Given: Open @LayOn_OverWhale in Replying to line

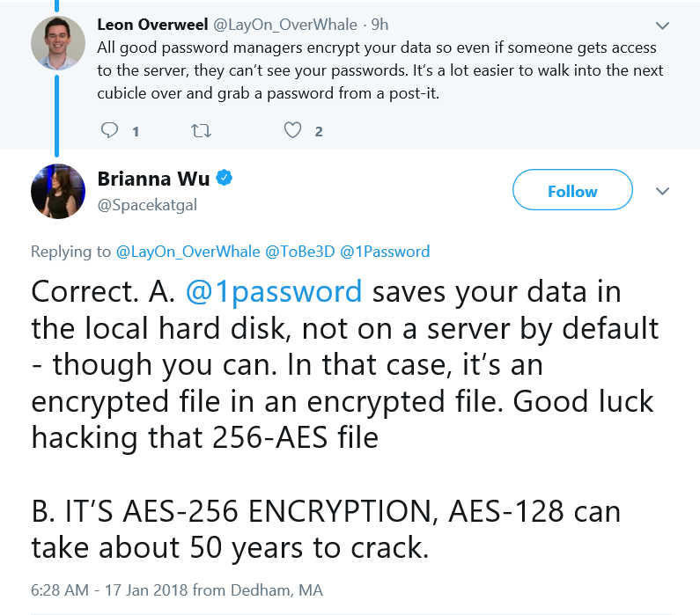Looking at the screenshot, I should point(188,252).
